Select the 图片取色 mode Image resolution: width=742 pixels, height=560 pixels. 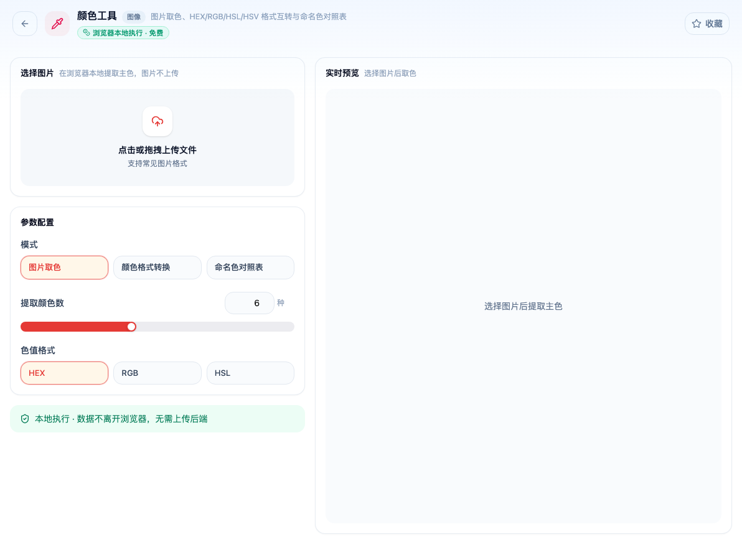(x=64, y=268)
